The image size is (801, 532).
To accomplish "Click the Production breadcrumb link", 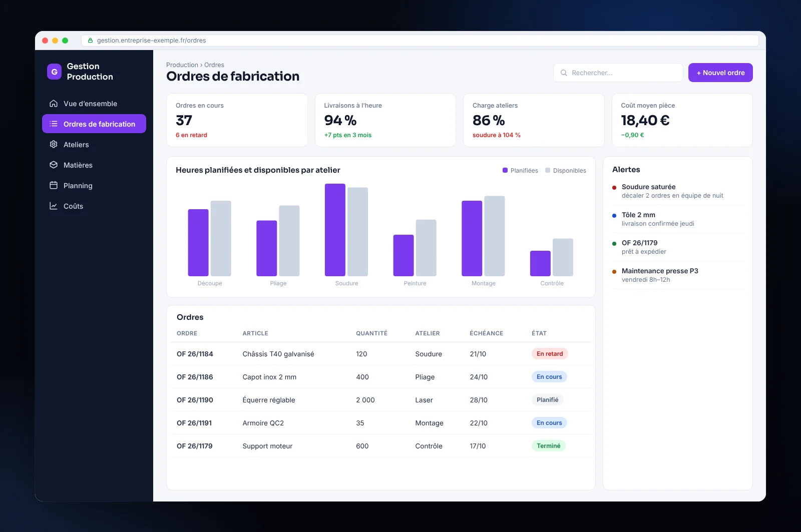I will (x=182, y=65).
